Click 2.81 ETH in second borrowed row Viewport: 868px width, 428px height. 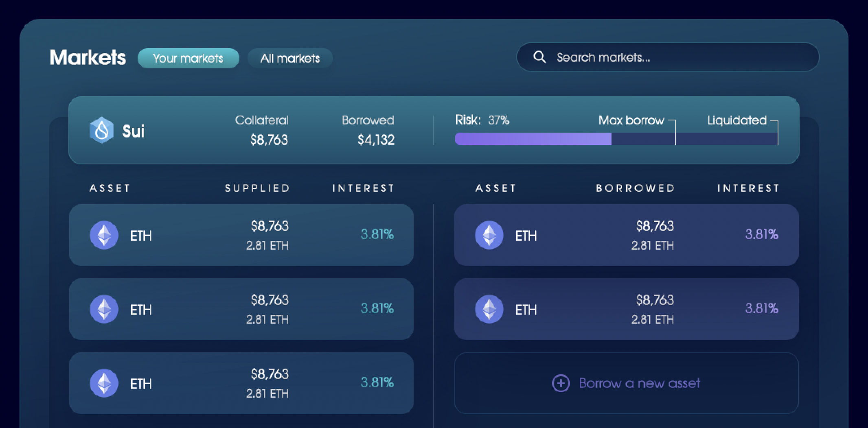pos(653,320)
